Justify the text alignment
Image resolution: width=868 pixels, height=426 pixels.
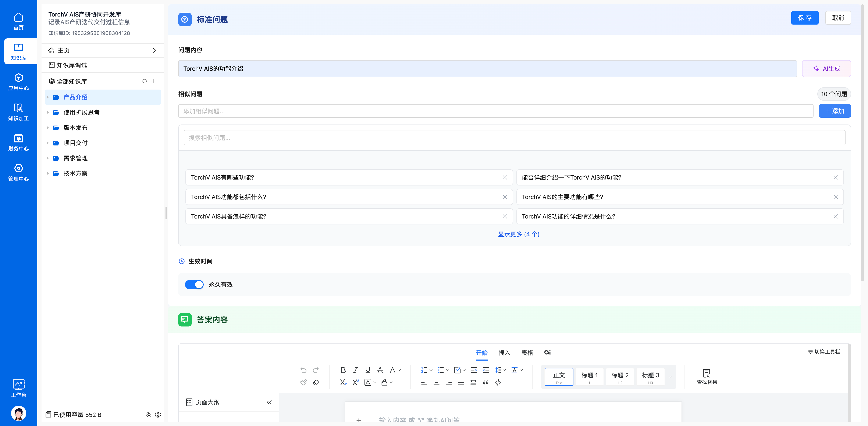(461, 382)
